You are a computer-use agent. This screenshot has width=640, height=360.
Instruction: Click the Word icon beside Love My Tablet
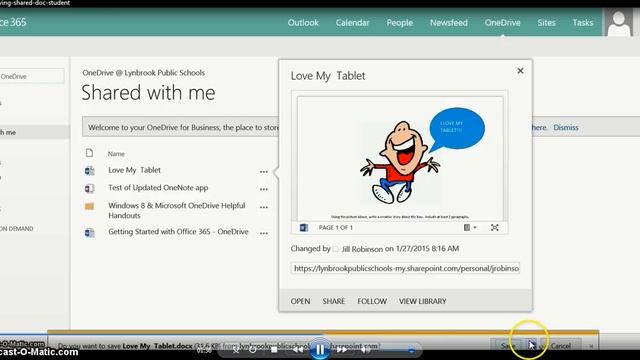pos(89,171)
